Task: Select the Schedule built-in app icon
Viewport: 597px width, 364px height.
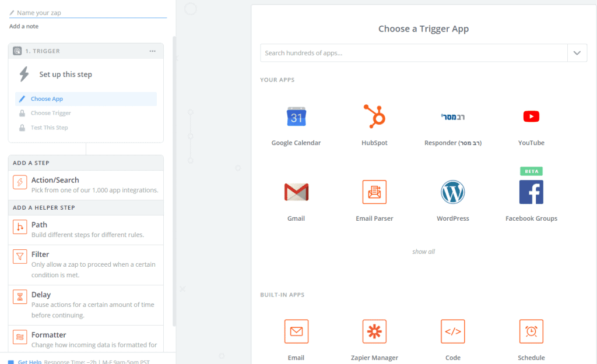Action: (531, 331)
